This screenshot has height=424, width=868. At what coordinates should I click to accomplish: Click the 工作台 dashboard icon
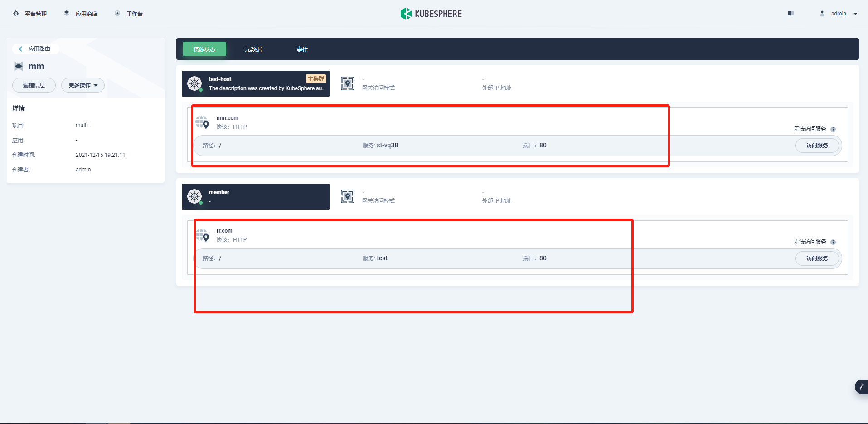117,14
